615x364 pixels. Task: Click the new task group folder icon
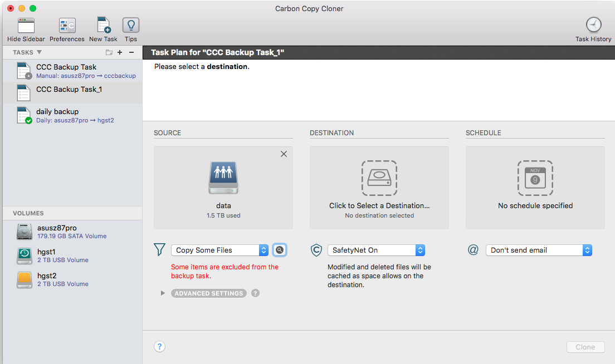tap(109, 52)
